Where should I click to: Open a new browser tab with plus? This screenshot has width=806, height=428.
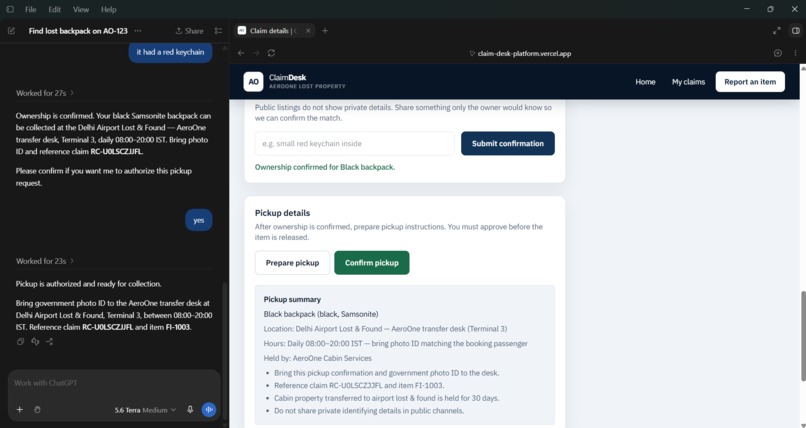(x=325, y=31)
